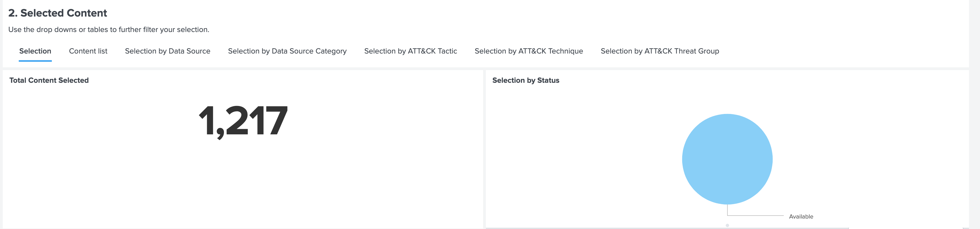View the Selection by ATT&CK Technique tab
This screenshot has width=980, height=229.
(529, 51)
